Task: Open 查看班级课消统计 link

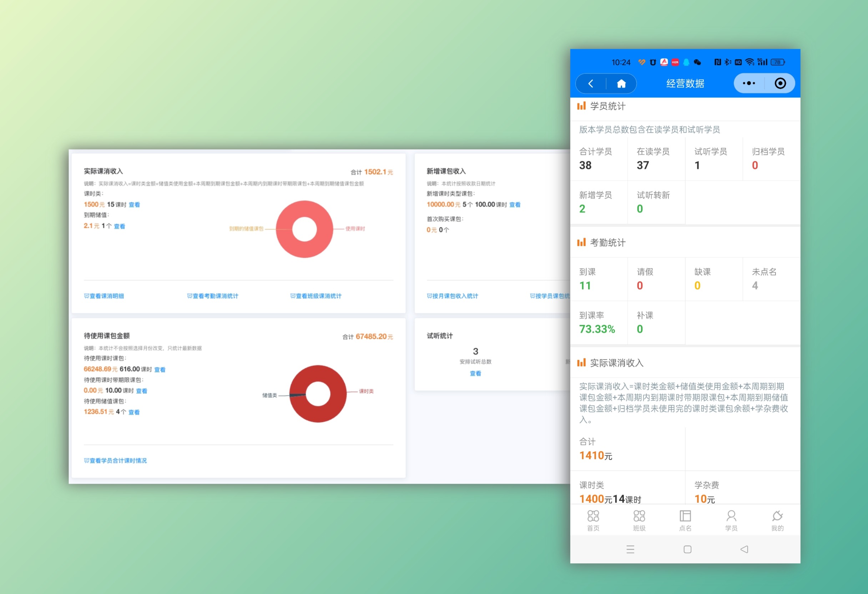Action: (x=317, y=296)
